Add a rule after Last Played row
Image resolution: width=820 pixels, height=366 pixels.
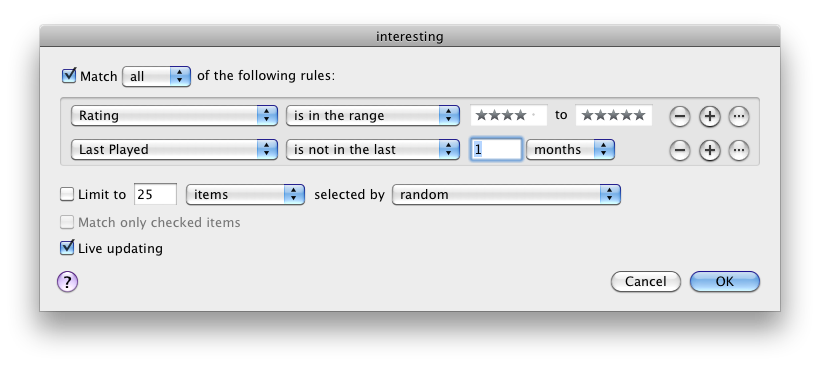pyautogui.click(x=709, y=151)
